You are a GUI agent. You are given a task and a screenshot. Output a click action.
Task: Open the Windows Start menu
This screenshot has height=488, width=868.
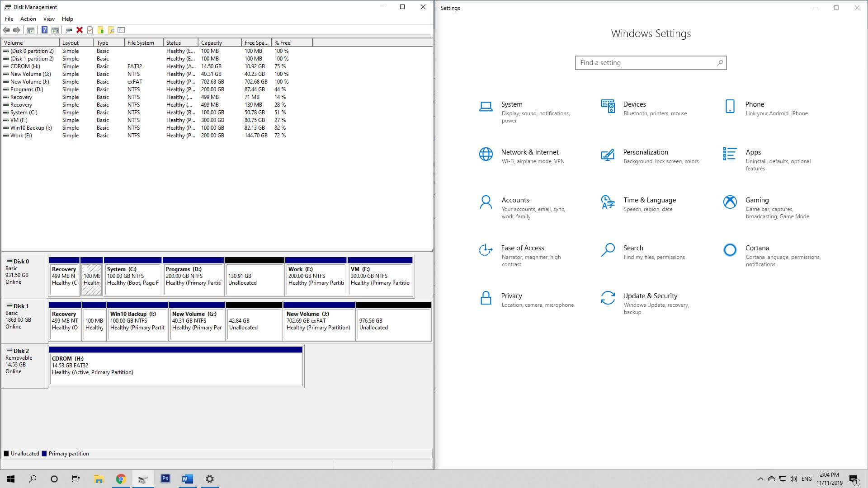point(11,479)
